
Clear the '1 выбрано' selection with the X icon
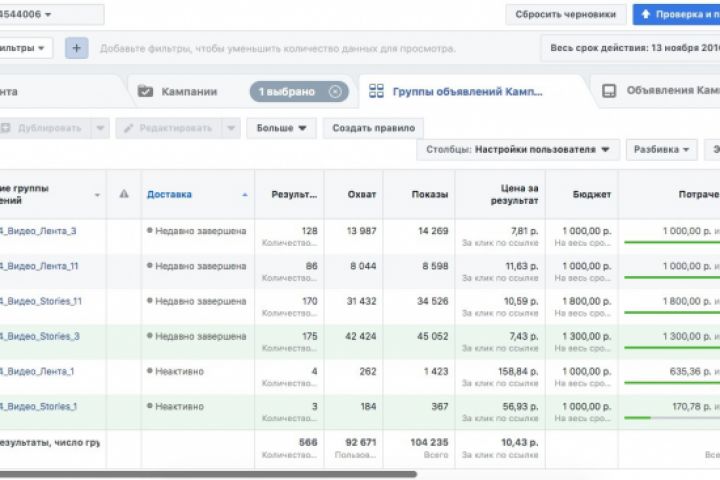click(335, 91)
